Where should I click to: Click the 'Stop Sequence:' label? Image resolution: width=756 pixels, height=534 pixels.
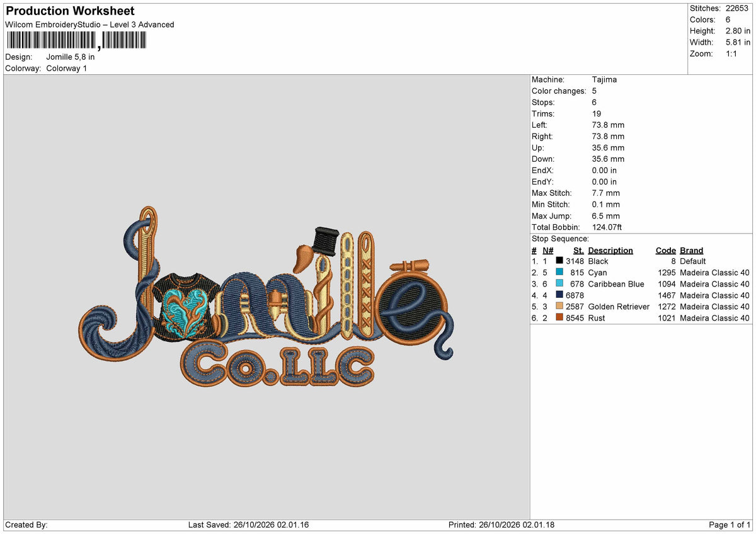click(561, 239)
